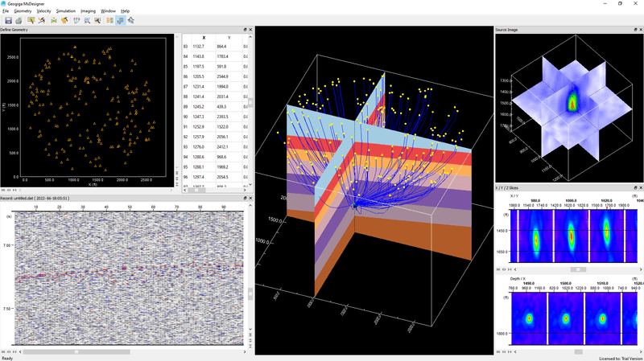This screenshot has width=644, height=361.
Task: Open the File menu
Action: (6, 10)
